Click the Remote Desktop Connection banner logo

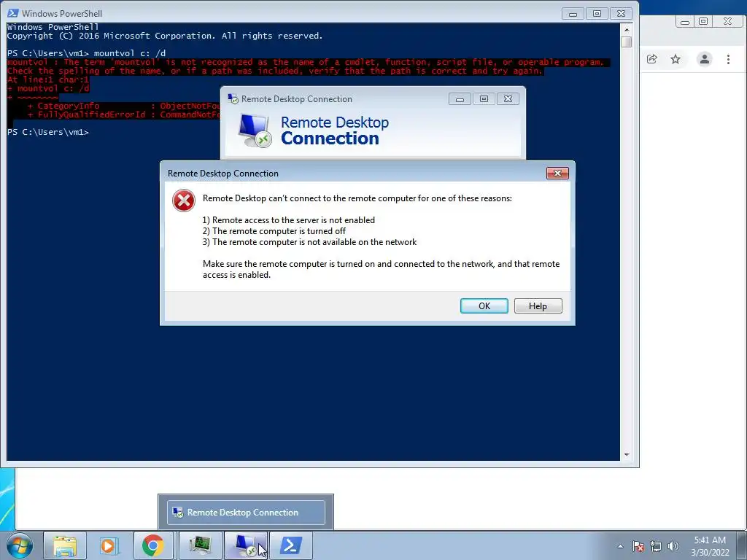pos(255,131)
